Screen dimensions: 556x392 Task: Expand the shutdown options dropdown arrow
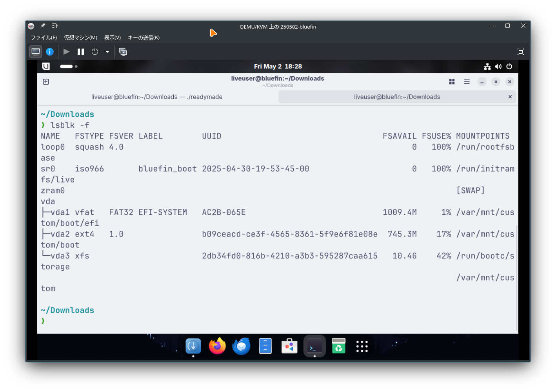[x=107, y=52]
